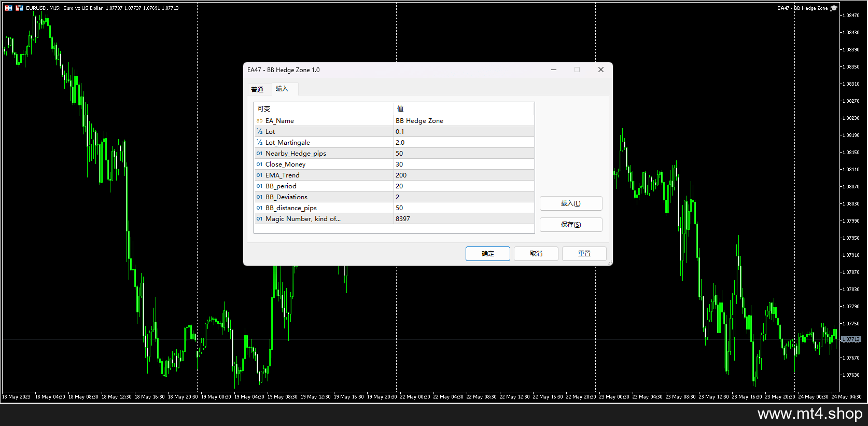Click the 值 value column header
This screenshot has height=426, width=868.
coord(464,108)
